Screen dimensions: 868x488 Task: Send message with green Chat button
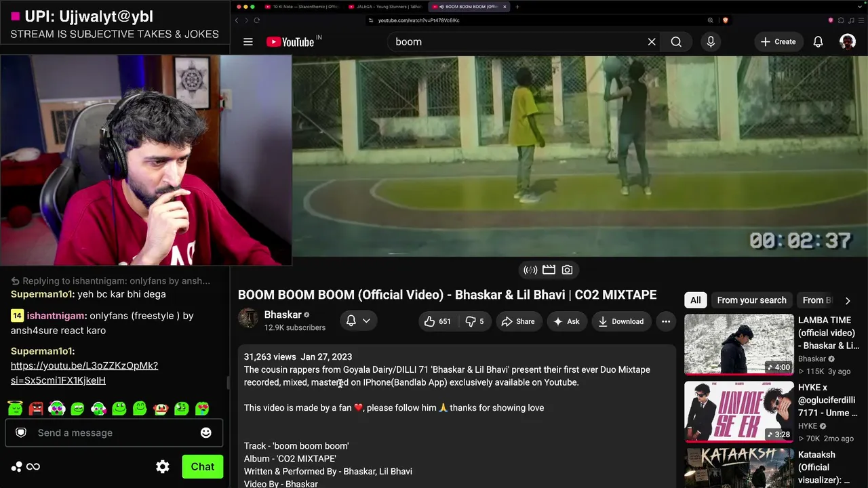point(202,466)
